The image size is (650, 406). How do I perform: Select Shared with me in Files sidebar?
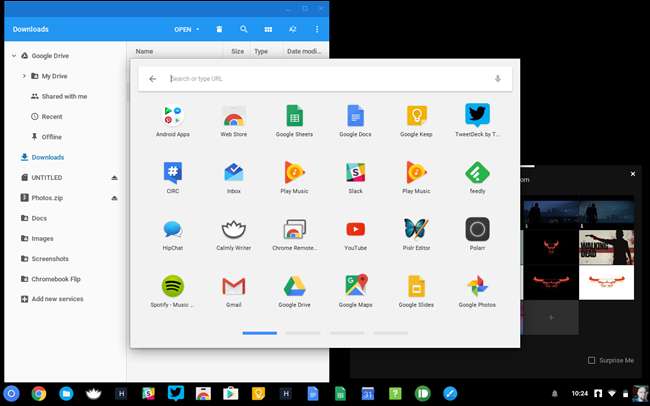[x=64, y=96]
